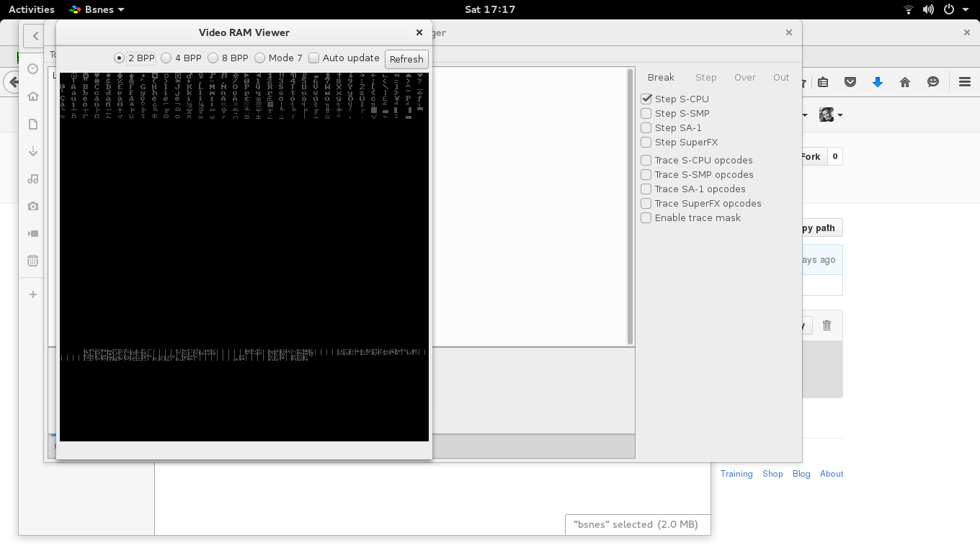
Task: Enable Trace S-SMP opcodes
Action: click(x=697, y=174)
